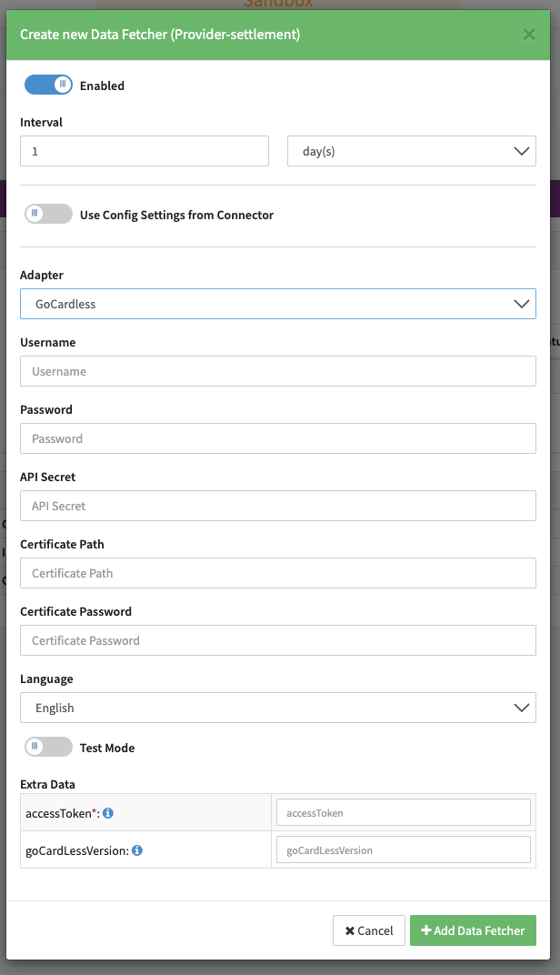The width and height of the screenshot is (560, 975).
Task: Click the Certificate Password field
Action: click(278, 640)
